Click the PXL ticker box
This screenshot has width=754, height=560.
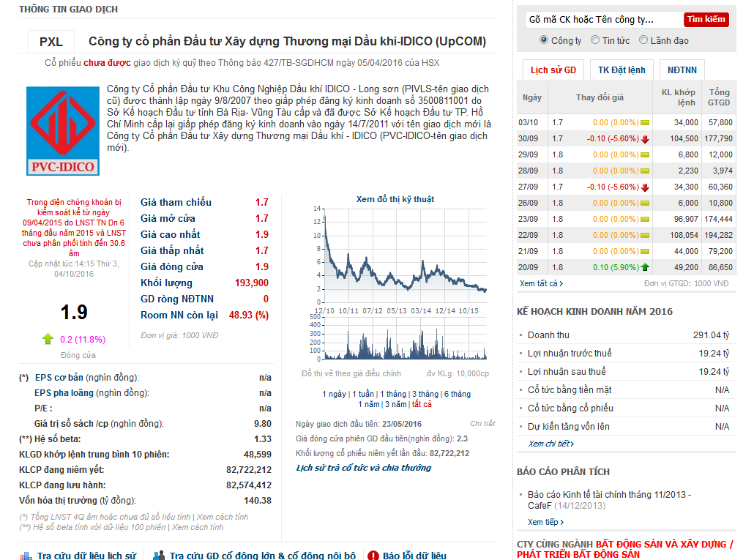(51, 42)
